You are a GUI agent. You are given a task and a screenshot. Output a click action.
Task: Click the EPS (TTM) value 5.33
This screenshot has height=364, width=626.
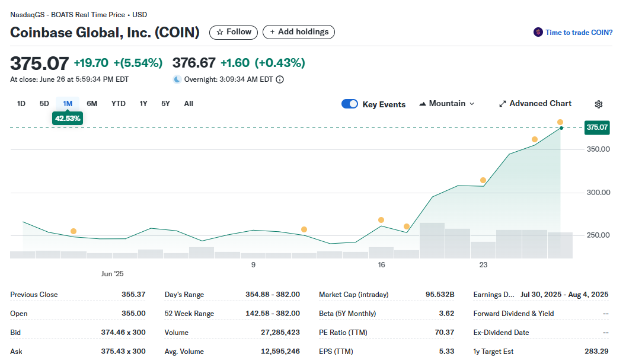click(x=447, y=352)
